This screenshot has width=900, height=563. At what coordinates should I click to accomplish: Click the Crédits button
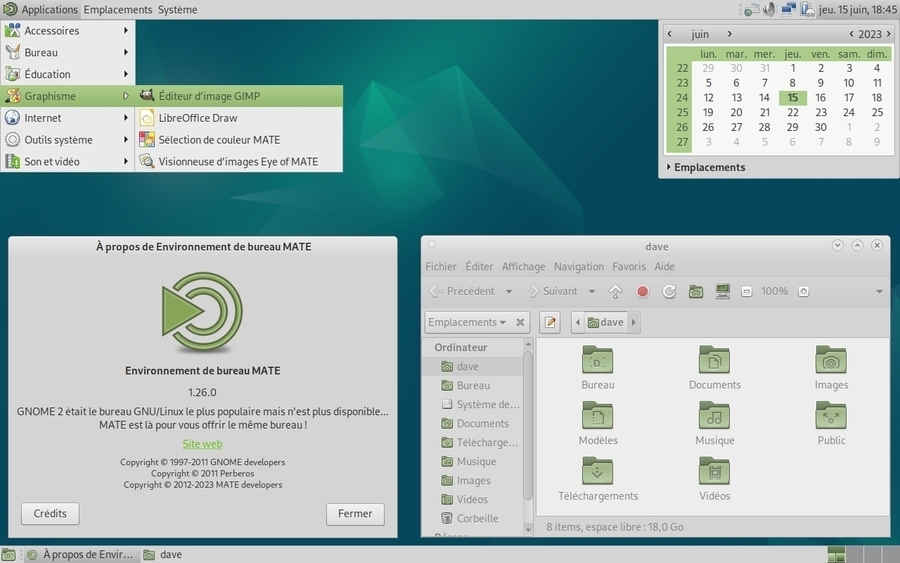click(50, 514)
